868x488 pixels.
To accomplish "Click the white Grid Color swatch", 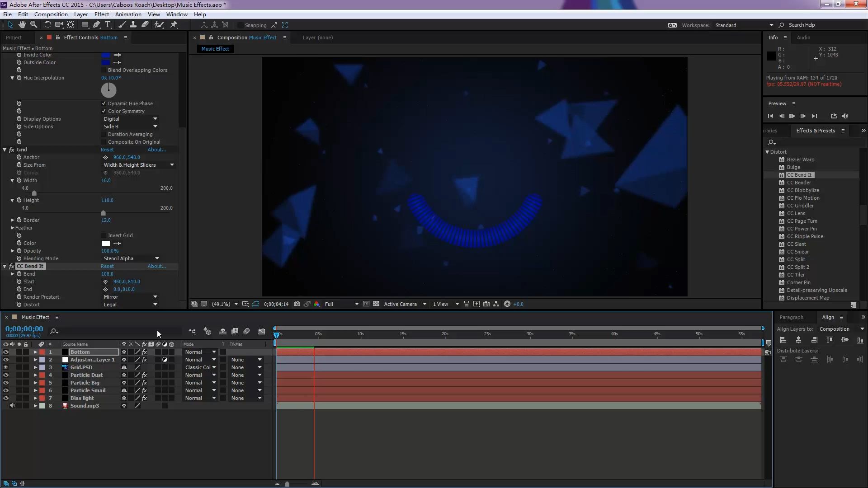I will click(106, 243).
